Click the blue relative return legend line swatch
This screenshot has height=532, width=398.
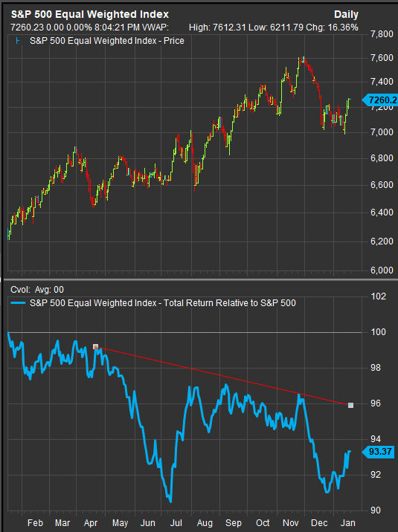pos(18,303)
